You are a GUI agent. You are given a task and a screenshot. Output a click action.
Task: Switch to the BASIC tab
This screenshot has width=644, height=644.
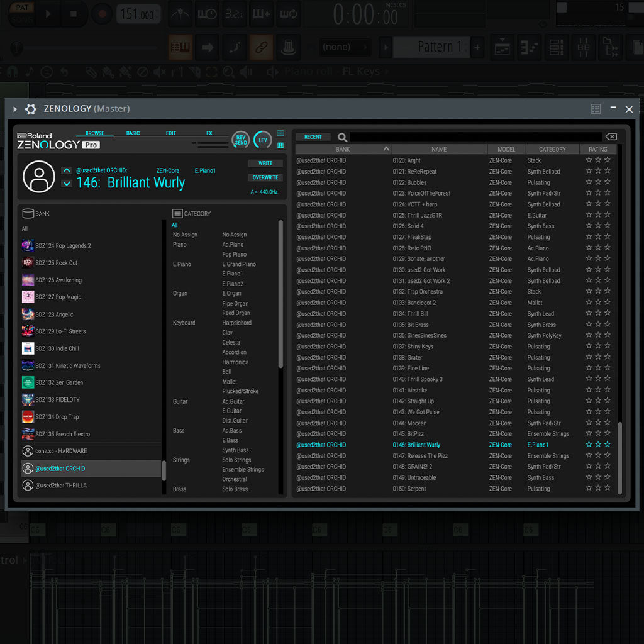coord(133,133)
